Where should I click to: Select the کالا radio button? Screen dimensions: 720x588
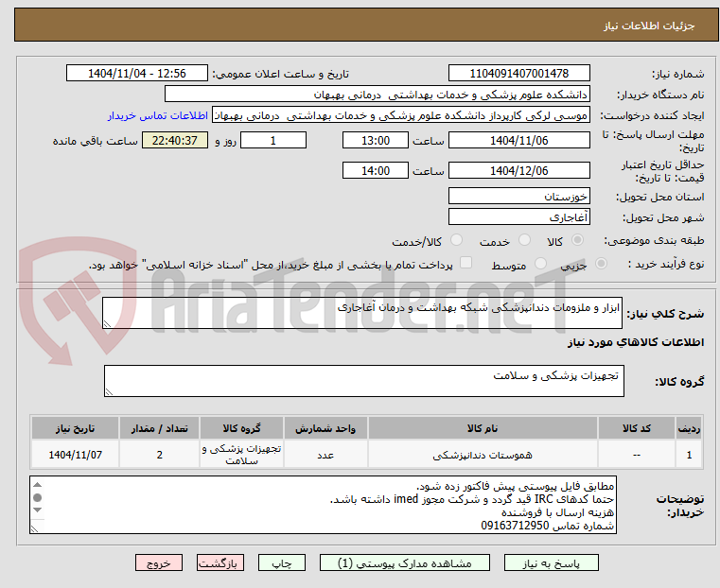point(578,240)
